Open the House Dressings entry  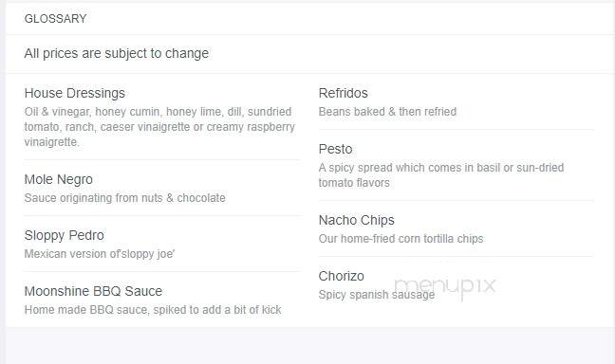pyautogui.click(x=75, y=93)
